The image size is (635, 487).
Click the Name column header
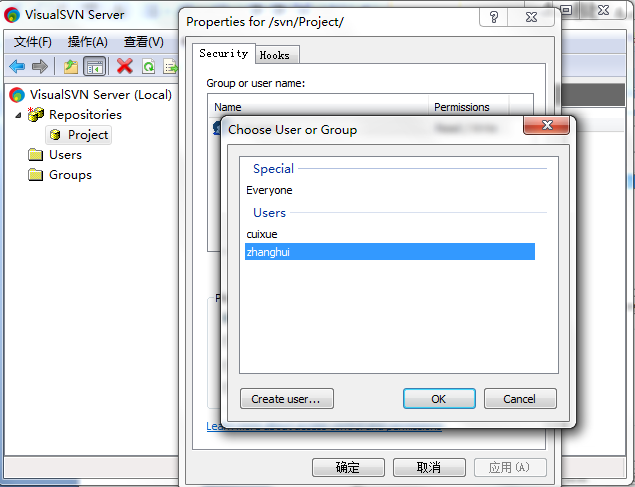point(318,107)
